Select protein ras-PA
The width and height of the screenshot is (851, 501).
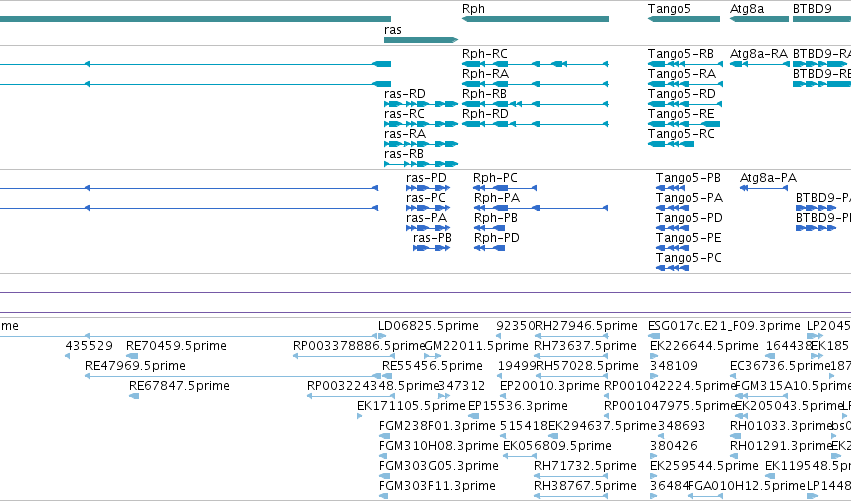[426, 218]
